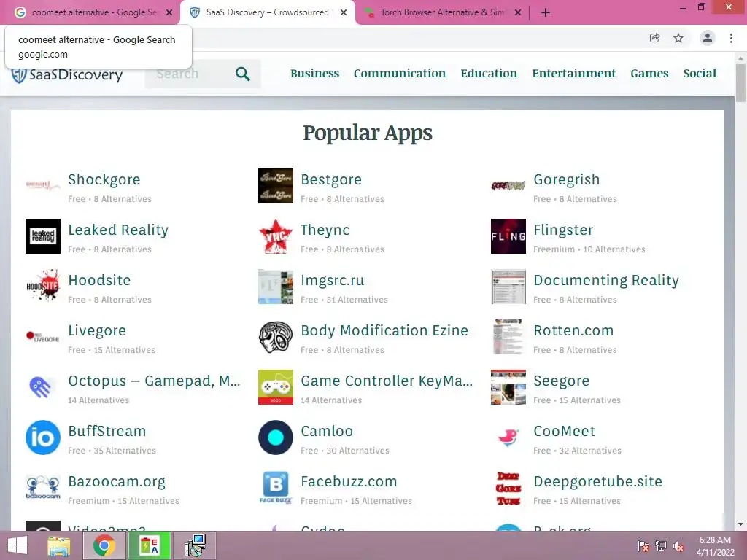Click the Livegore logo icon
The width and height of the screenshot is (747, 560).
tap(43, 337)
